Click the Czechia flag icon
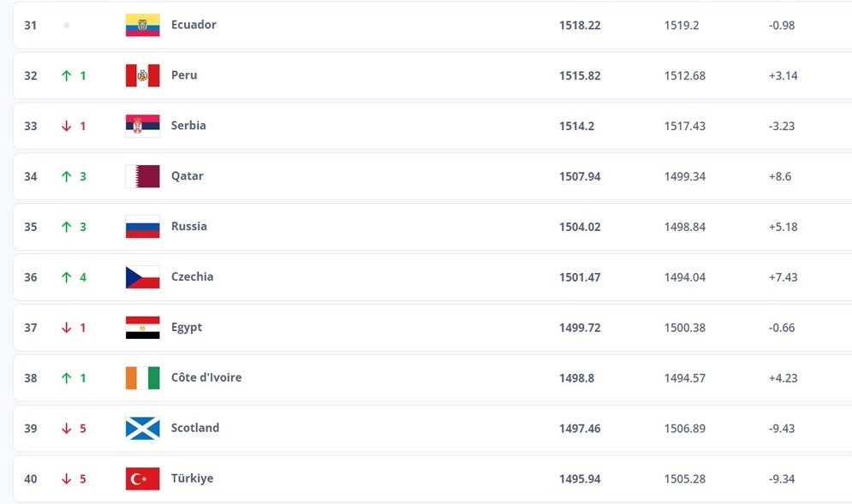Viewport: 852px width, 504px height. pyautogui.click(x=142, y=277)
